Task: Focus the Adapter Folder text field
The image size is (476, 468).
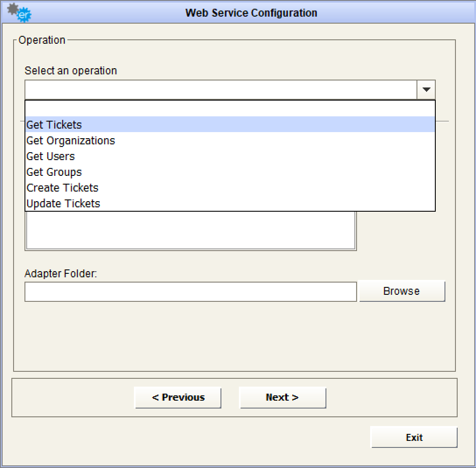Action: (x=190, y=292)
